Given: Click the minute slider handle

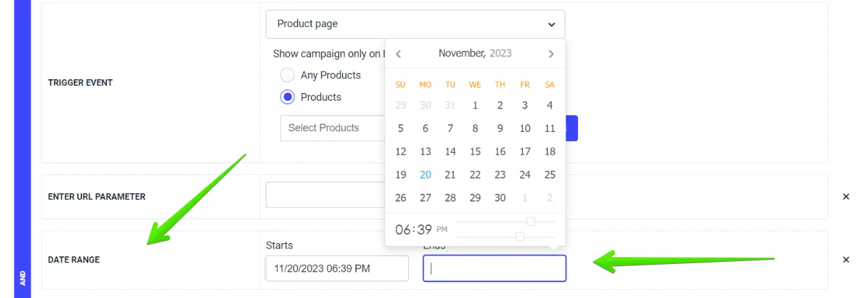Looking at the screenshot, I should (520, 237).
